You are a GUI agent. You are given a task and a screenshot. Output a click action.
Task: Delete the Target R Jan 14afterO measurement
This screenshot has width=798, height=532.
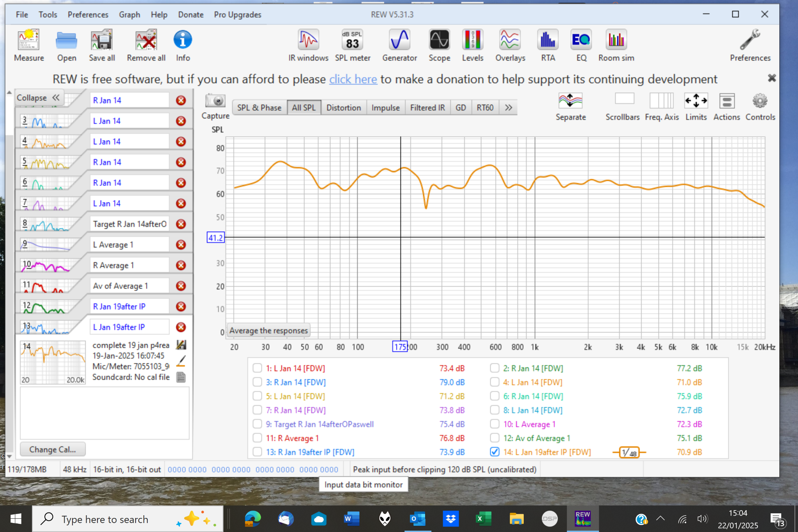181,224
